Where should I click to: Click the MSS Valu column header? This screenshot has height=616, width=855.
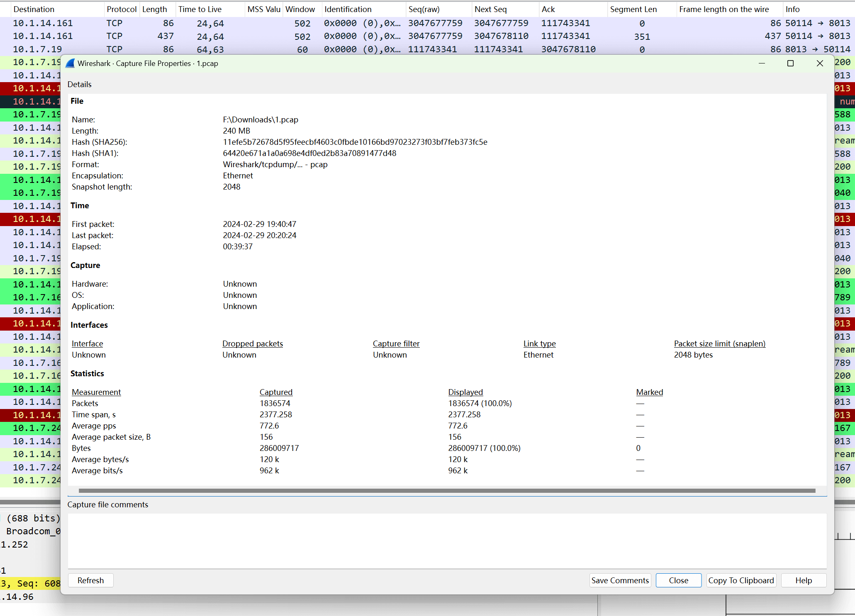[x=264, y=9]
